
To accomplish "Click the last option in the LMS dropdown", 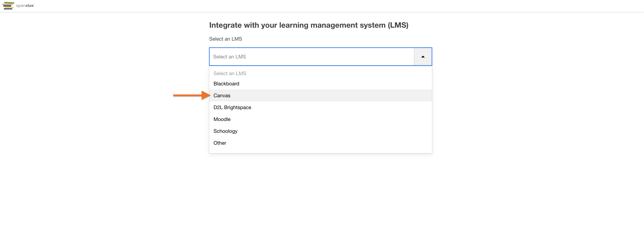I will [220, 143].
